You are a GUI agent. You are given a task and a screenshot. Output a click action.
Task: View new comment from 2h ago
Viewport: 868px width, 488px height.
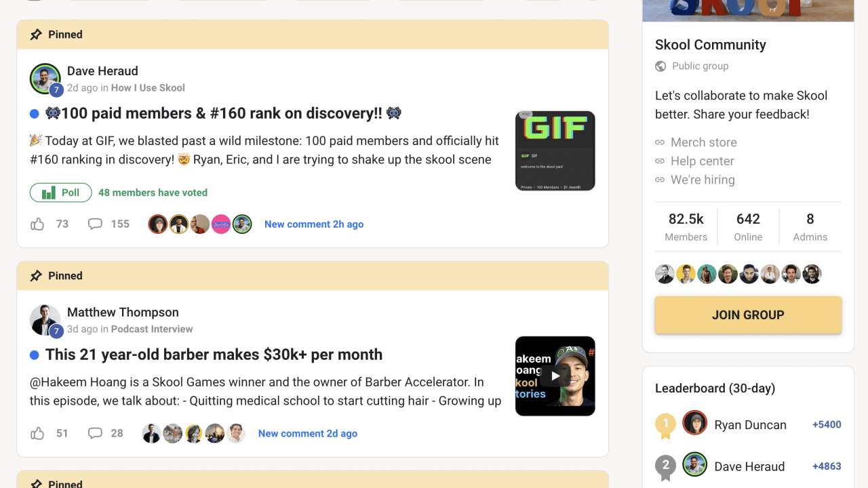coord(314,224)
